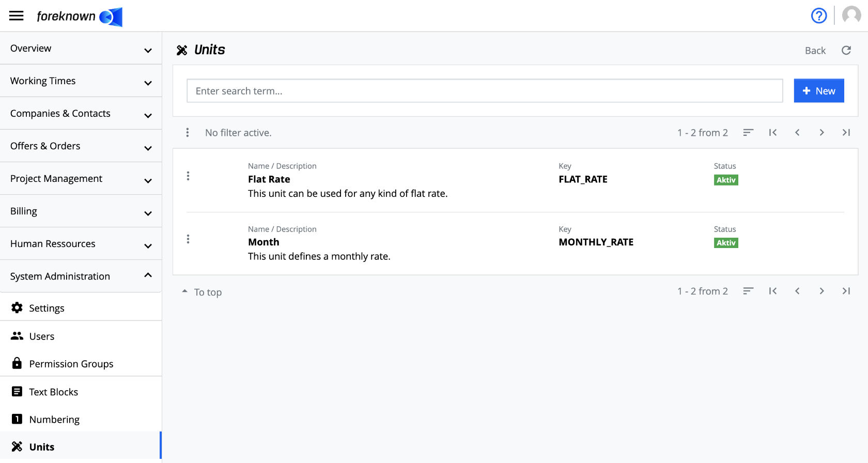This screenshot has width=868, height=463.
Task: Click the To top link
Action: [202, 292]
